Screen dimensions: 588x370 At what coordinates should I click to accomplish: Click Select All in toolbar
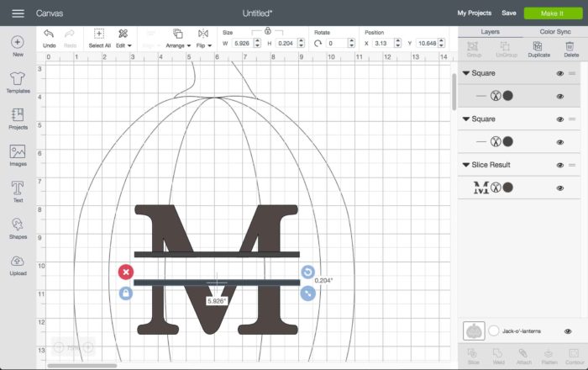[99, 39]
